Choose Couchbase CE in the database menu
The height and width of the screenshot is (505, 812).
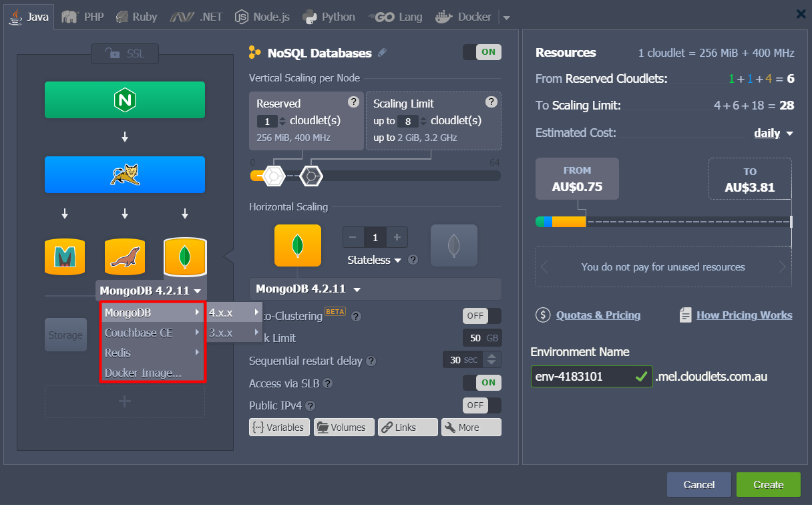pyautogui.click(x=153, y=333)
